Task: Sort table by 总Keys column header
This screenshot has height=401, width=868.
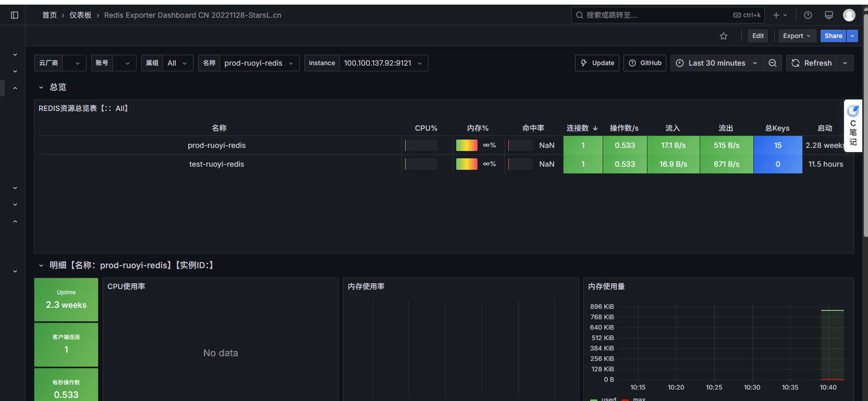Action: [777, 128]
